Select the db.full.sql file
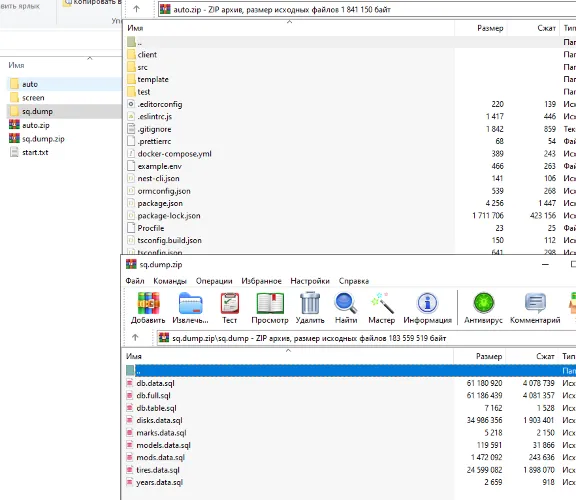 coord(153,396)
